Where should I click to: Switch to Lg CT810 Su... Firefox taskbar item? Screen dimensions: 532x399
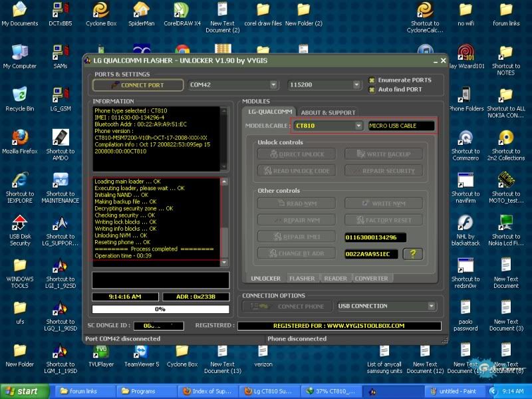269,391
